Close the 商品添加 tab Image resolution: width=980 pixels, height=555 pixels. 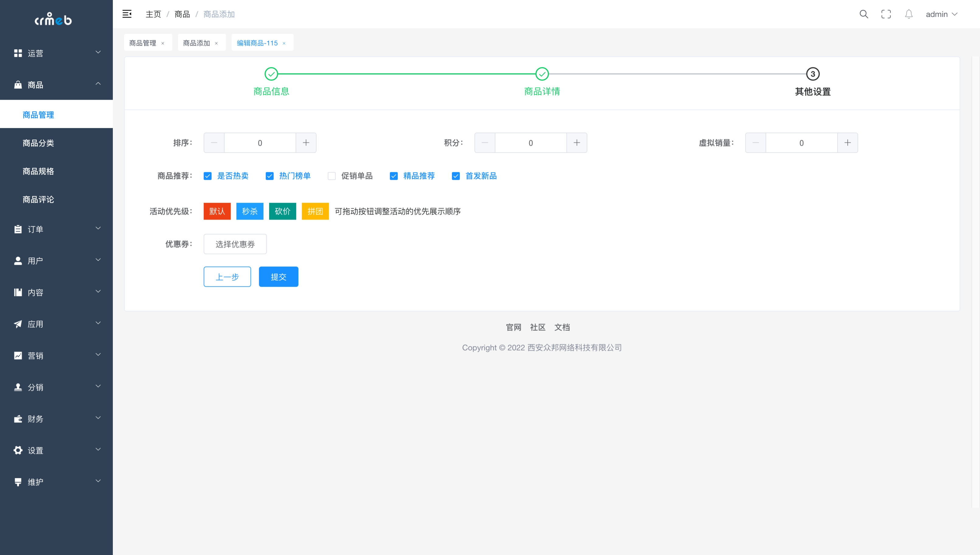click(217, 43)
